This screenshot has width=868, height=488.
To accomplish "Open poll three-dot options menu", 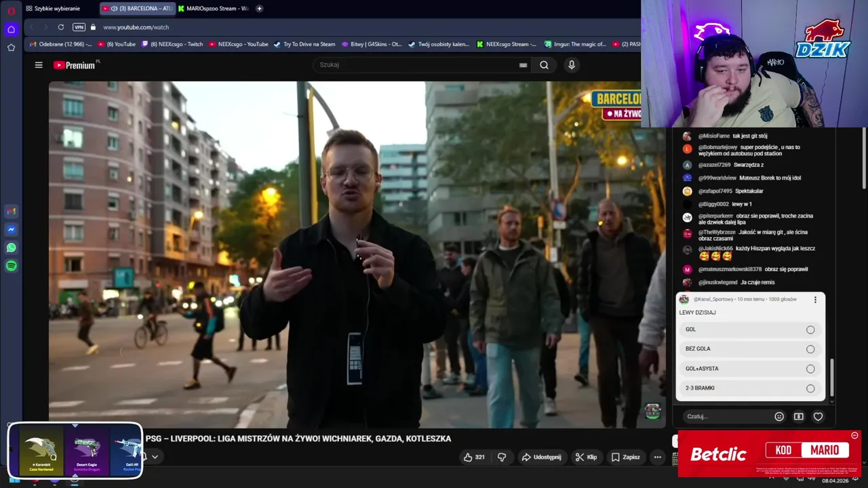I will 815,300.
